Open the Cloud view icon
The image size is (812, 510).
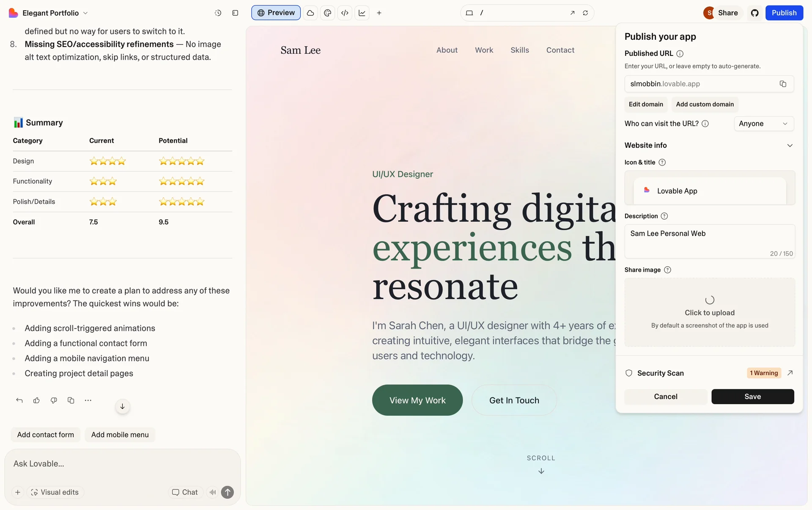pos(310,13)
